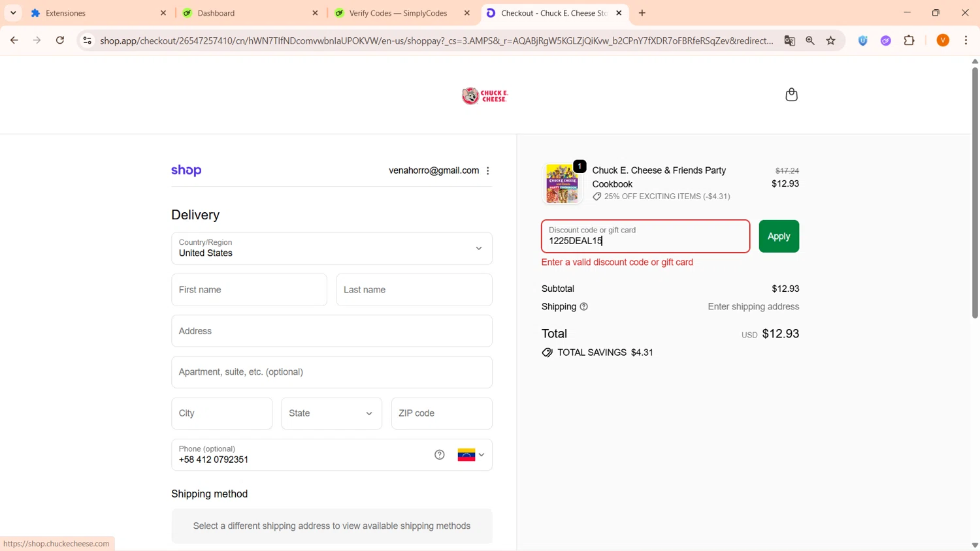Focus the ZIP code field

(x=442, y=414)
